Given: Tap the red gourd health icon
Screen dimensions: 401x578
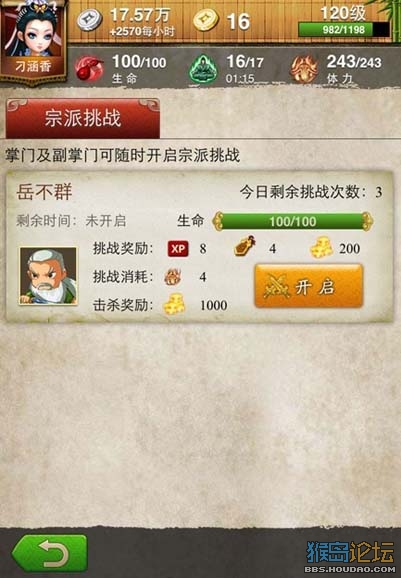Looking at the screenshot, I should (89, 69).
